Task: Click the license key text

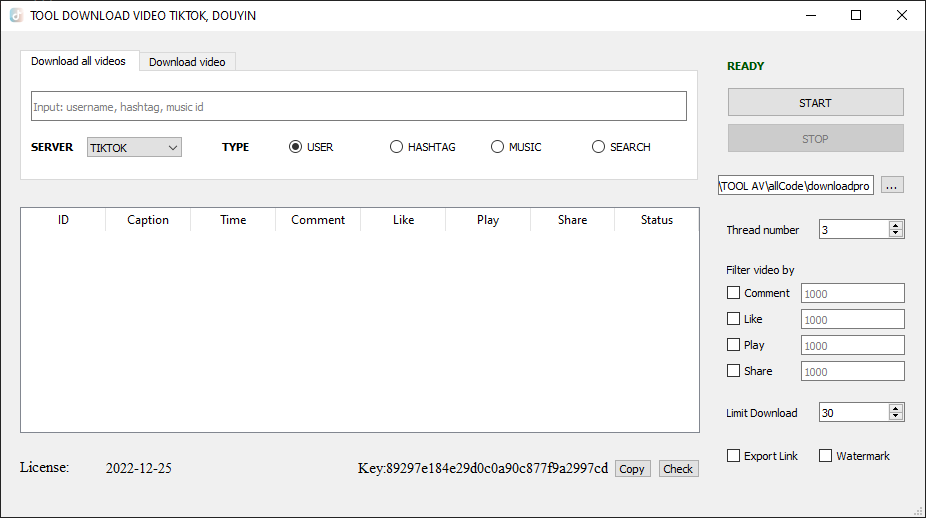Action: (x=482, y=468)
